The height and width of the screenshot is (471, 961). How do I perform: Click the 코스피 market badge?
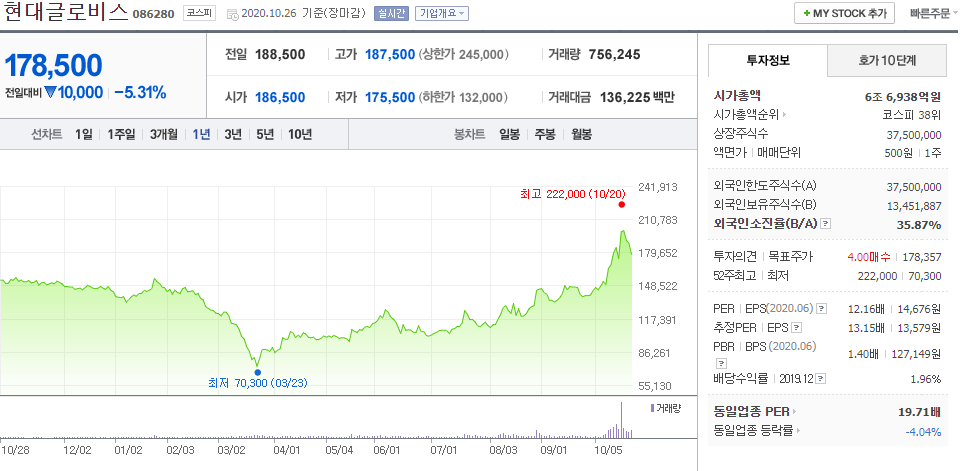pos(199,13)
